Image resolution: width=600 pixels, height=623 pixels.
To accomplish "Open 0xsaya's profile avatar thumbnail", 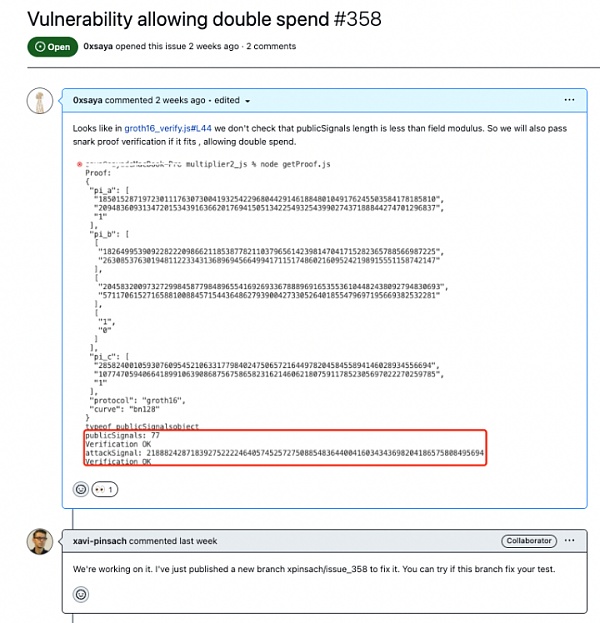I will [39, 102].
